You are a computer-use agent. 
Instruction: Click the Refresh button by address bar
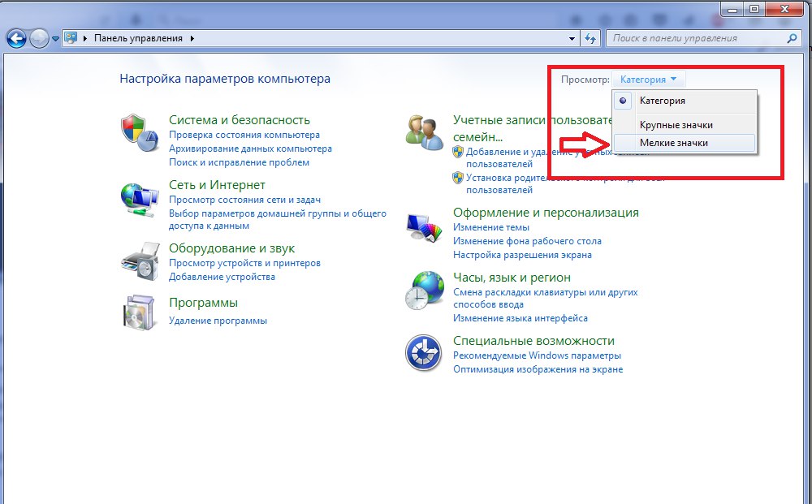coord(591,38)
